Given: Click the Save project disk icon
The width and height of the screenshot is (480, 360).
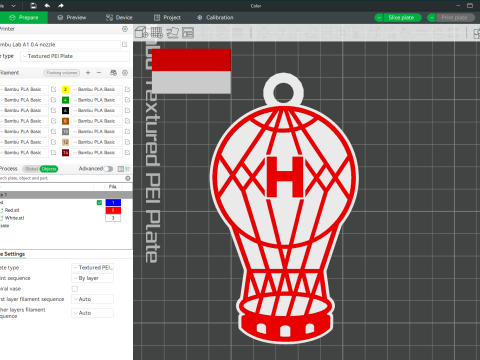Looking at the screenshot, I should click(x=33, y=6).
